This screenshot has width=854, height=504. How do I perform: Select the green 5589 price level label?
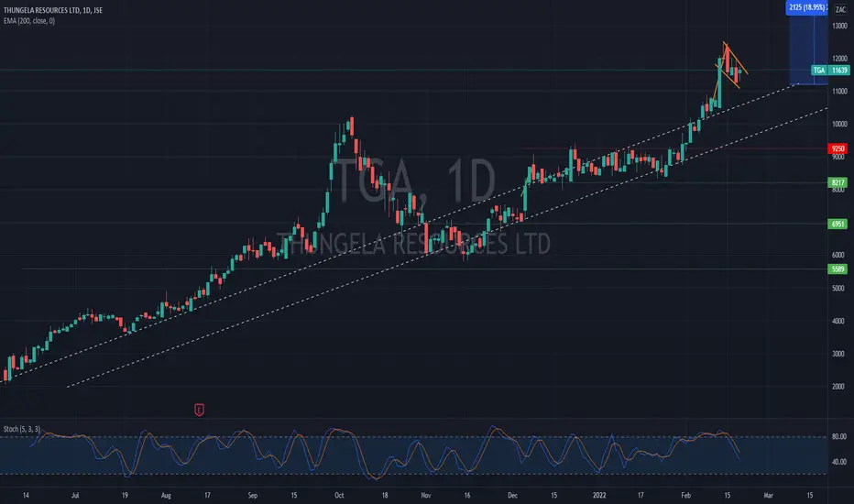[838, 269]
